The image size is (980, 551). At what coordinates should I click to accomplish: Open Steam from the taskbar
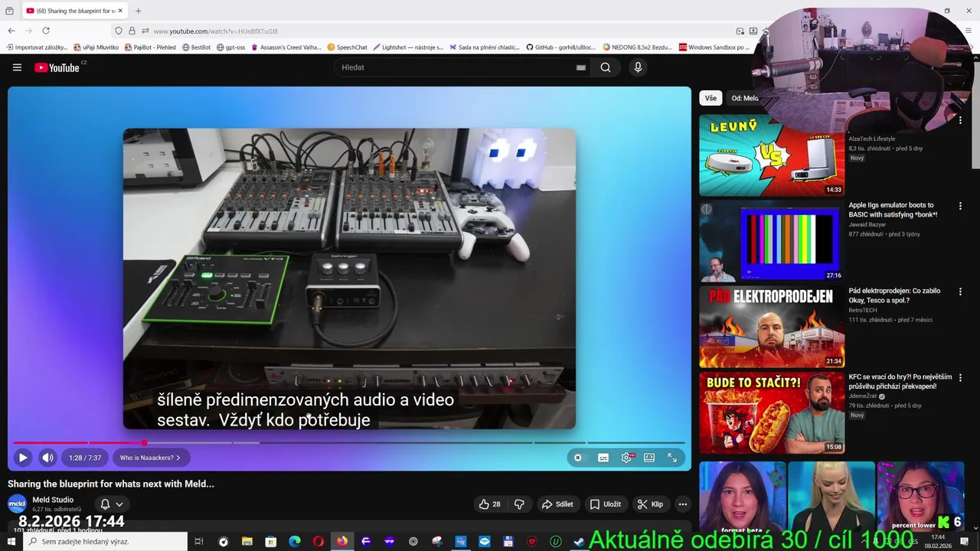[580, 542]
